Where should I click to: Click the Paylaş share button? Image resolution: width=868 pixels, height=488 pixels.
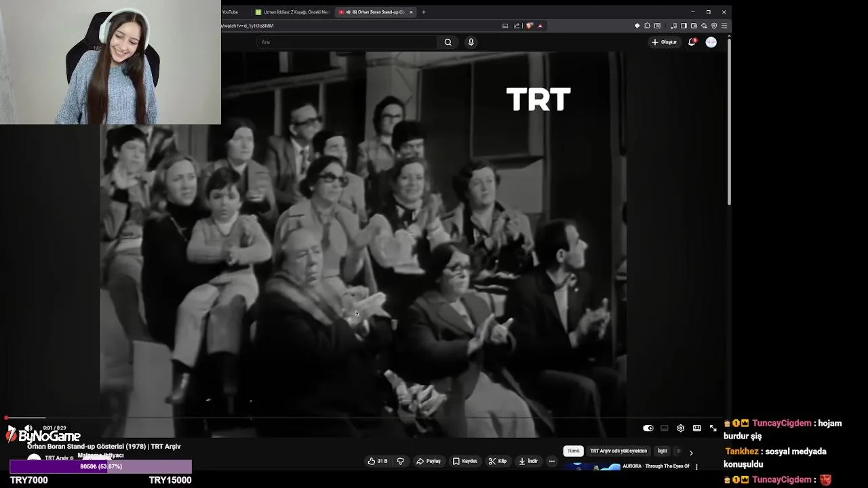click(x=429, y=461)
